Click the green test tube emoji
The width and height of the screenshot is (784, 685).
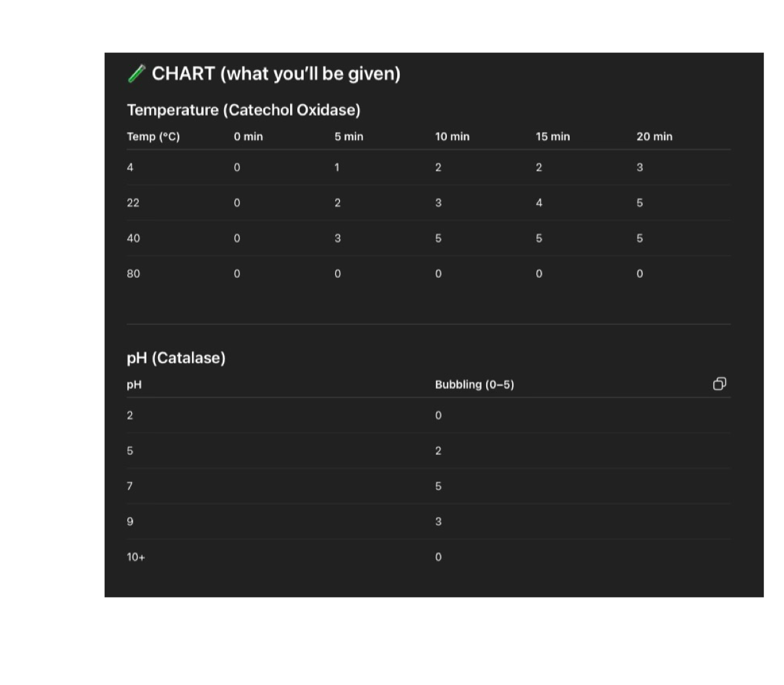click(137, 74)
